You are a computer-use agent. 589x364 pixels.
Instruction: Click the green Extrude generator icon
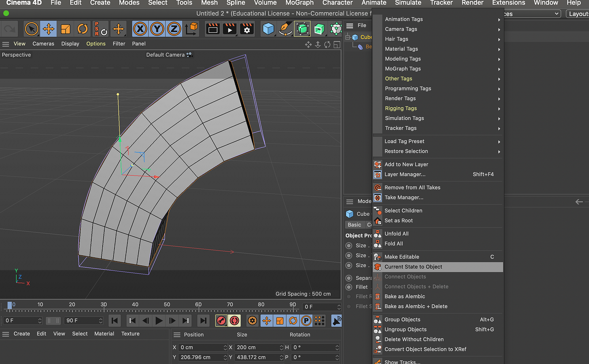tap(319, 29)
